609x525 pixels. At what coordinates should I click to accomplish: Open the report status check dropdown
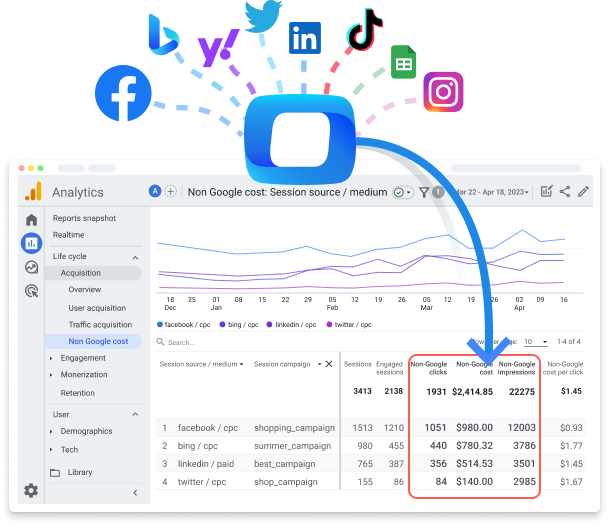click(402, 192)
